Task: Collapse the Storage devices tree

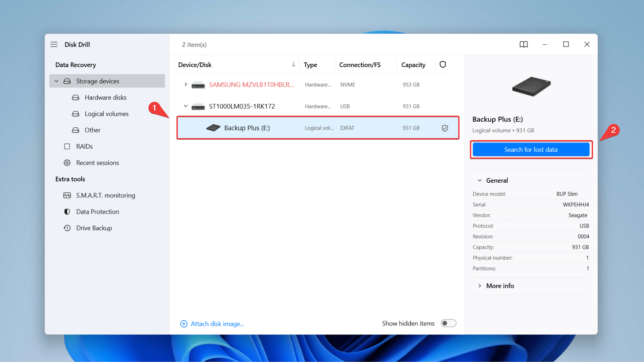Action: [57, 81]
